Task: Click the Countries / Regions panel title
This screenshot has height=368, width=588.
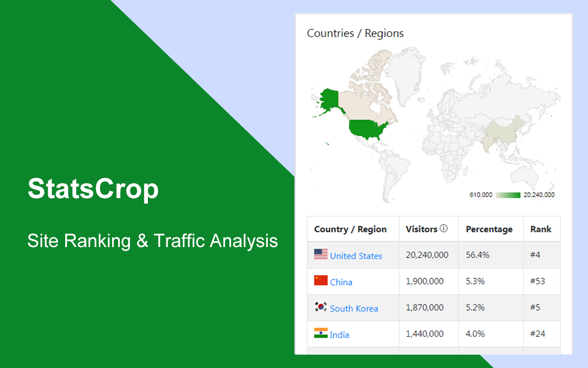Action: point(356,33)
